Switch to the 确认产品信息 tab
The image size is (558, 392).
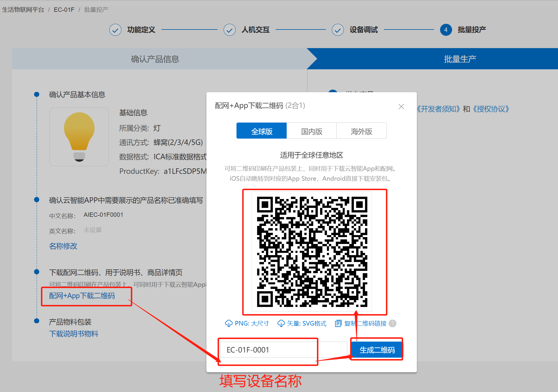(155, 59)
